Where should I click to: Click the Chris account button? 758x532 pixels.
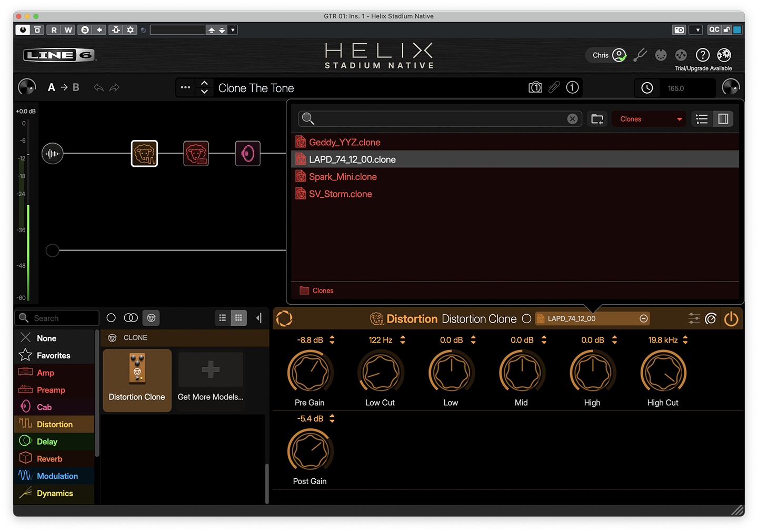pyautogui.click(x=607, y=55)
